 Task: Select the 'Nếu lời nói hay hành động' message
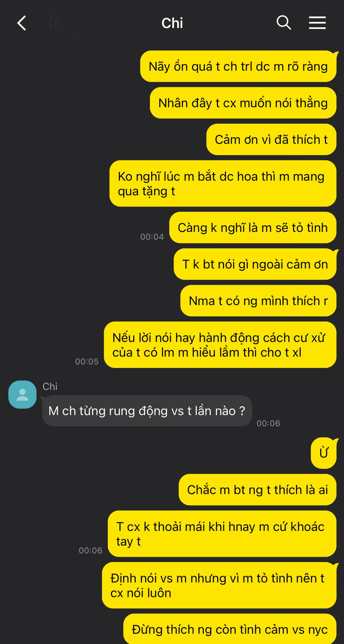pyautogui.click(x=220, y=345)
